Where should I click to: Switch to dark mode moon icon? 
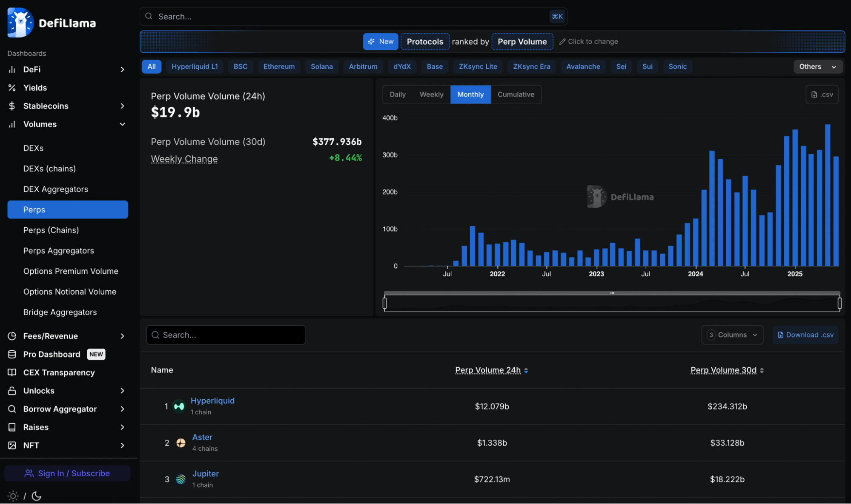point(37,496)
